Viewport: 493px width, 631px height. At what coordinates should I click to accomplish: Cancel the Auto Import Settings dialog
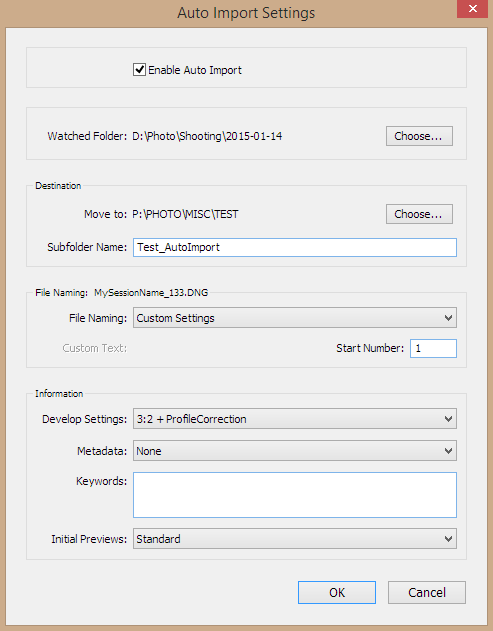[x=427, y=592]
